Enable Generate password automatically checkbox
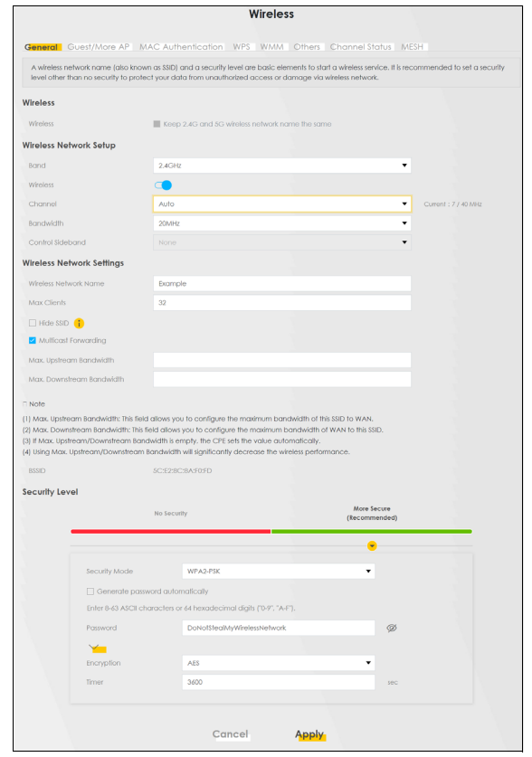This screenshot has width=532, height=757. (x=90, y=591)
